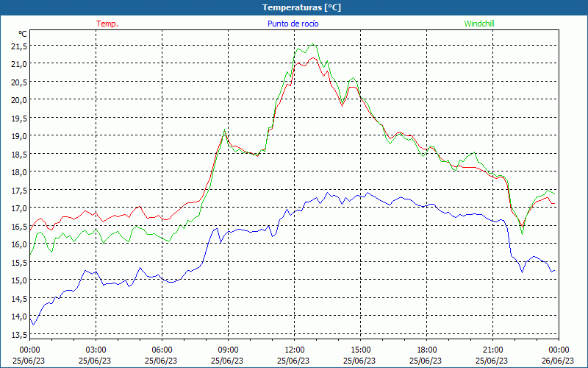Click the '19,5' y-axis value

click(x=20, y=118)
